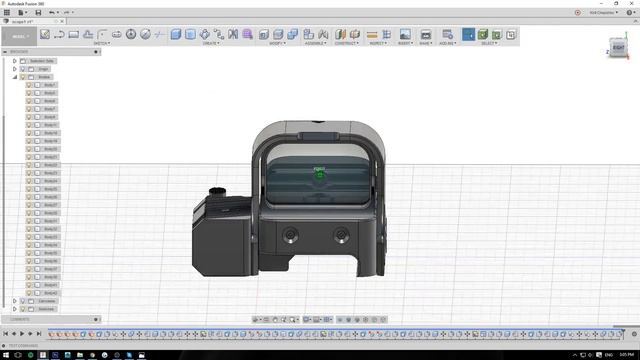Image resolution: width=640 pixels, height=360 pixels.
Task: Open the CONSTRUCT menu
Action: 346,43
